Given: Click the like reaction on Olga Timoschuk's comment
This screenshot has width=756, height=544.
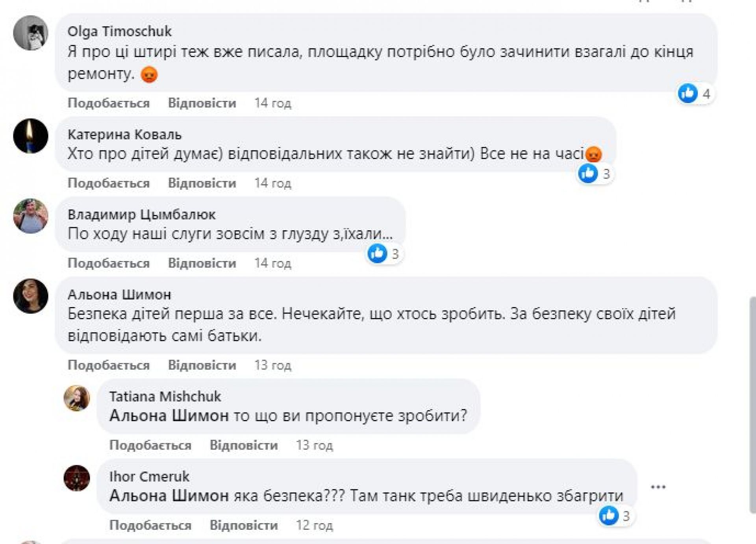Looking at the screenshot, I should pos(688,94).
